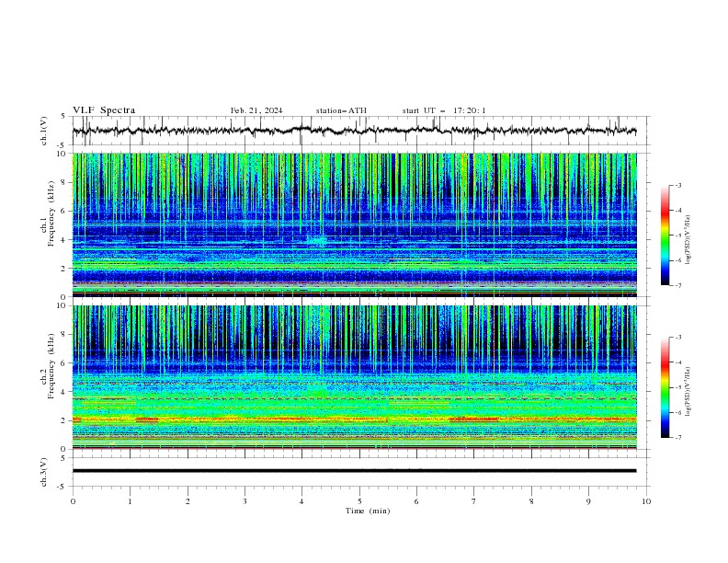Click time axis tick label "9"

tap(588, 501)
